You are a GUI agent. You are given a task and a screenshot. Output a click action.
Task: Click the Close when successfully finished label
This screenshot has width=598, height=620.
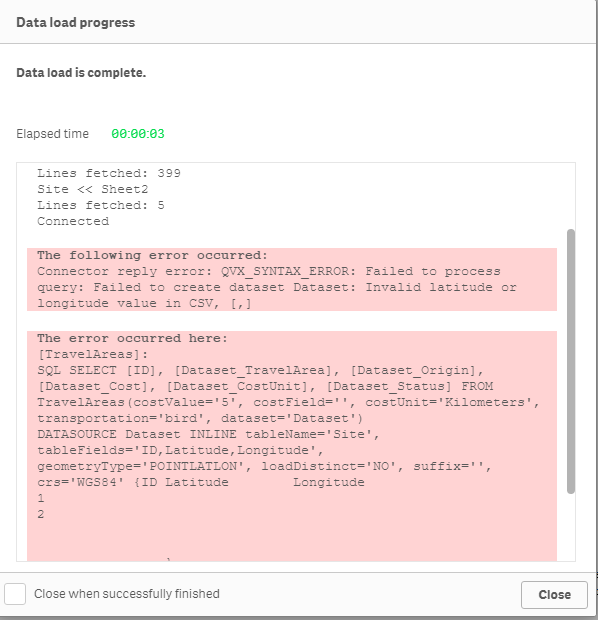(127, 594)
